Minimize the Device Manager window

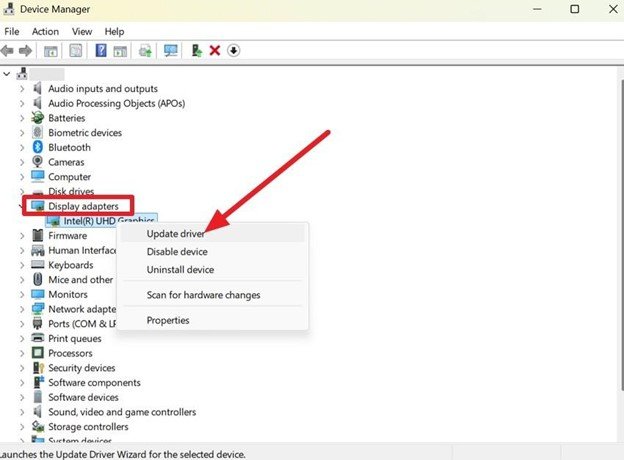(537, 9)
